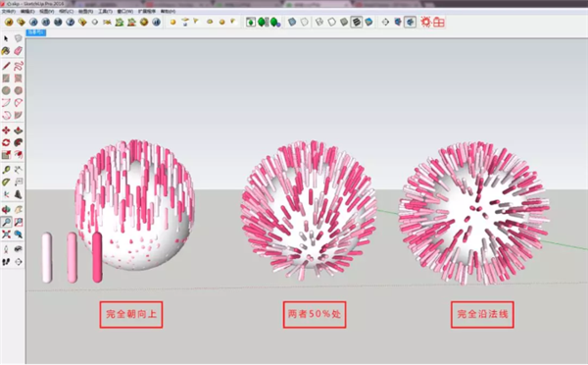The width and height of the screenshot is (588, 365).
Task: Activate the Rotate tool
Action: pos(6,142)
